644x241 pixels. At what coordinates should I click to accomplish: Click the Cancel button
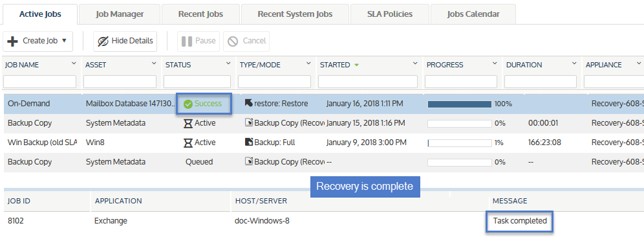[x=246, y=41]
